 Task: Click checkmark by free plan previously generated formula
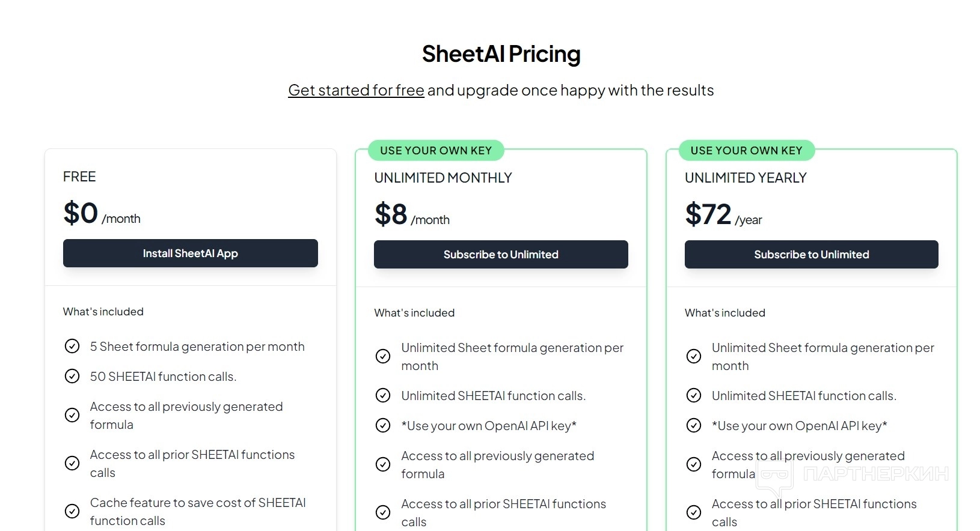[x=72, y=415]
